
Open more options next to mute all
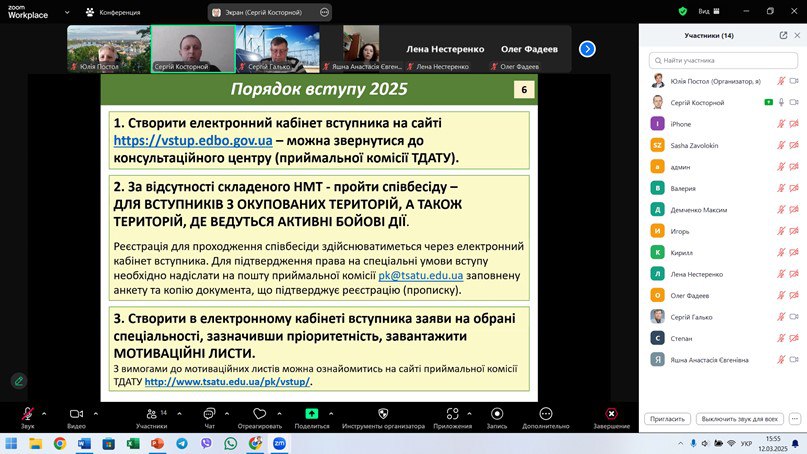[795, 419]
